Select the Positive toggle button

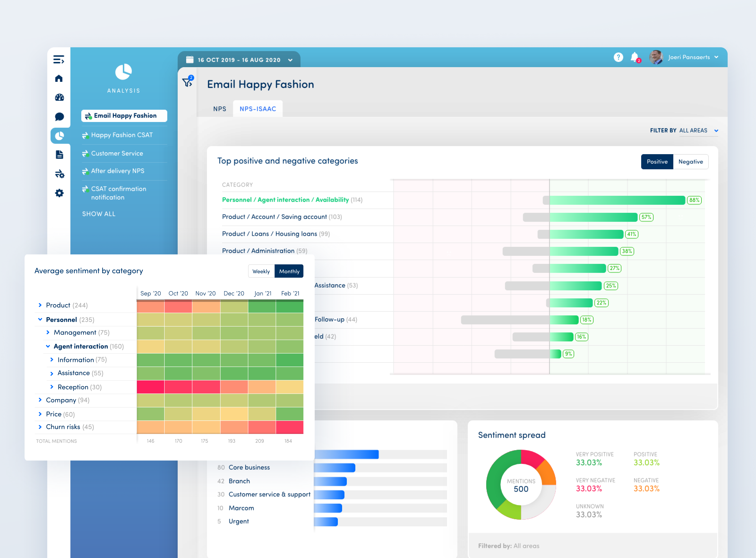point(657,161)
